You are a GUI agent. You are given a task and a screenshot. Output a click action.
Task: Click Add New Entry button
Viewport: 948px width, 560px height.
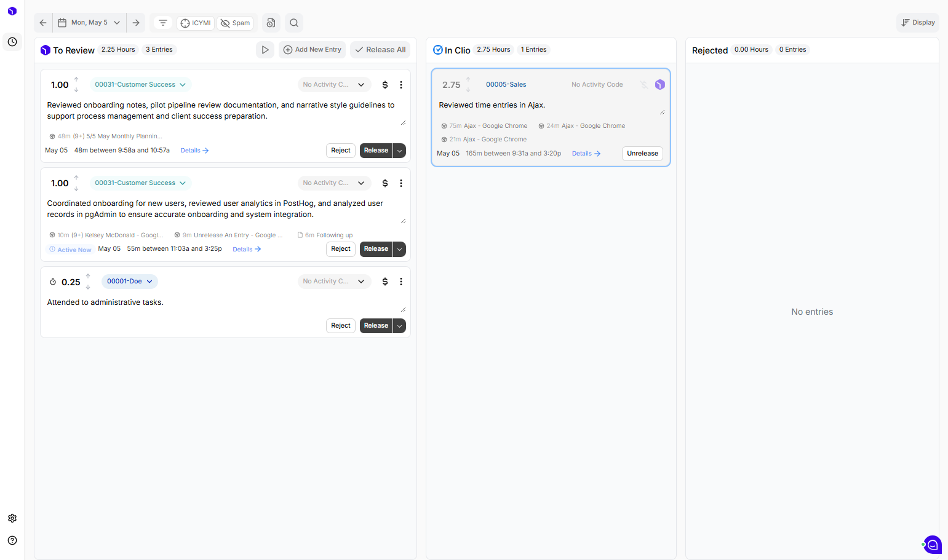click(x=313, y=50)
